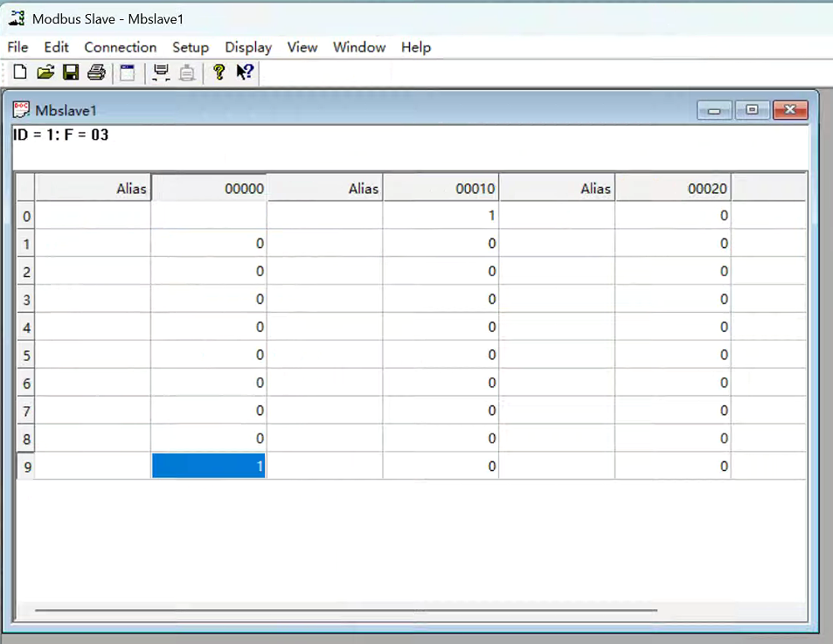833x644 pixels.
Task: Select row header 8
Action: click(x=26, y=439)
